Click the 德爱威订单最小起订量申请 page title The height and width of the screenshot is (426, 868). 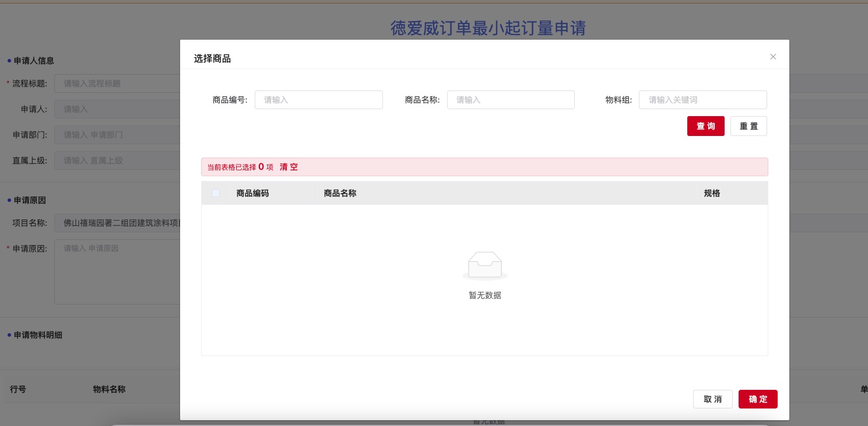coord(488,27)
